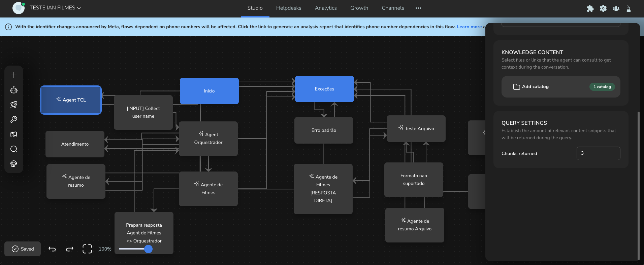
Task: Click the plus add-block icon in left sidebar
Action: point(14,75)
